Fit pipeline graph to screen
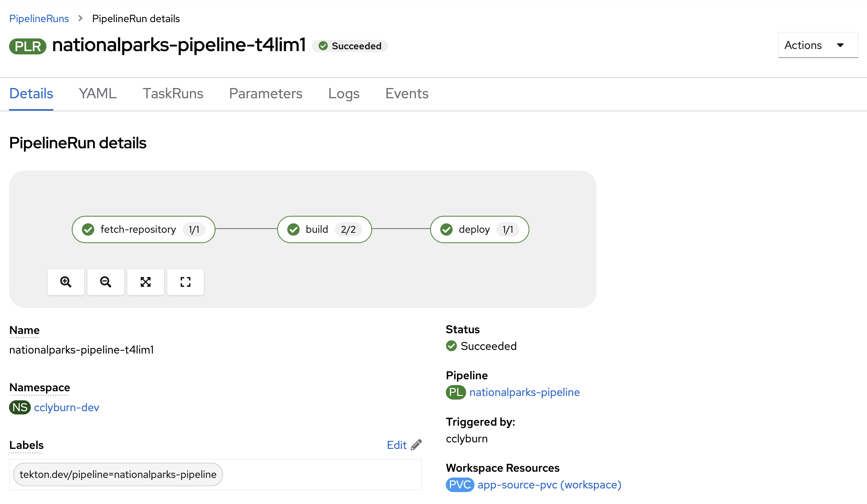Viewport: 867px width, 504px height. pos(145,282)
